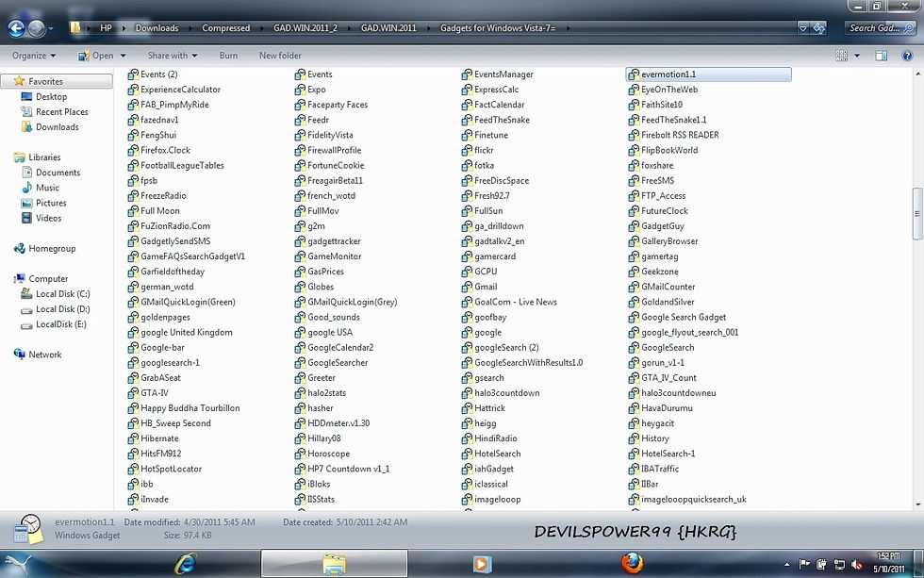
Task: Select Downloads in Favorites
Action: (49, 127)
